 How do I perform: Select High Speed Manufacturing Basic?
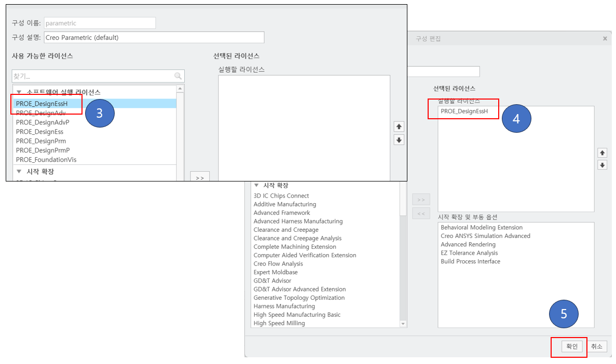297,315
